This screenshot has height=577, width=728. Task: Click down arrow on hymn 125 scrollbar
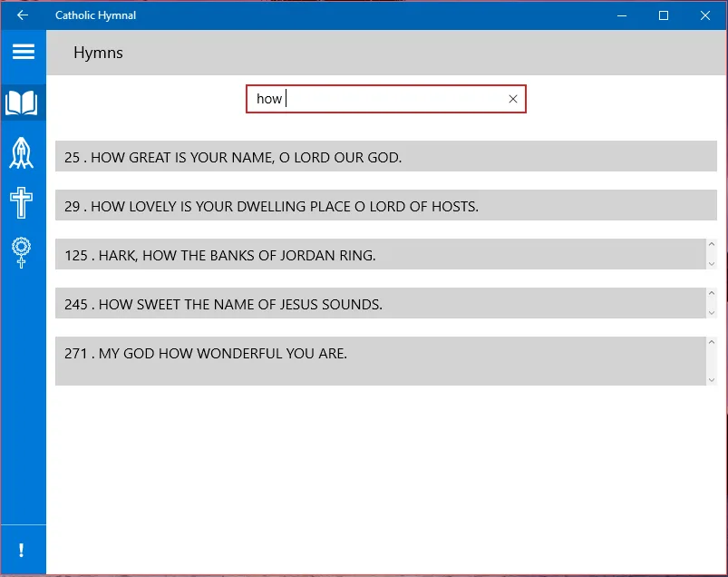712,264
